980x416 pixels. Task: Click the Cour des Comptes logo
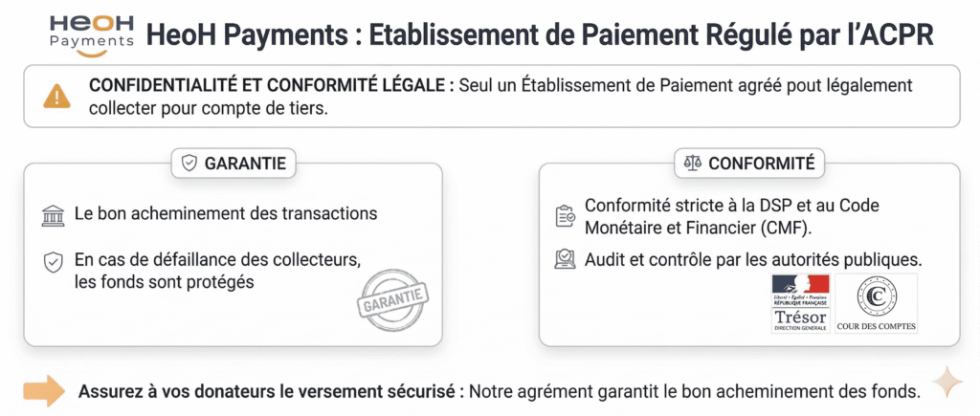point(876,303)
